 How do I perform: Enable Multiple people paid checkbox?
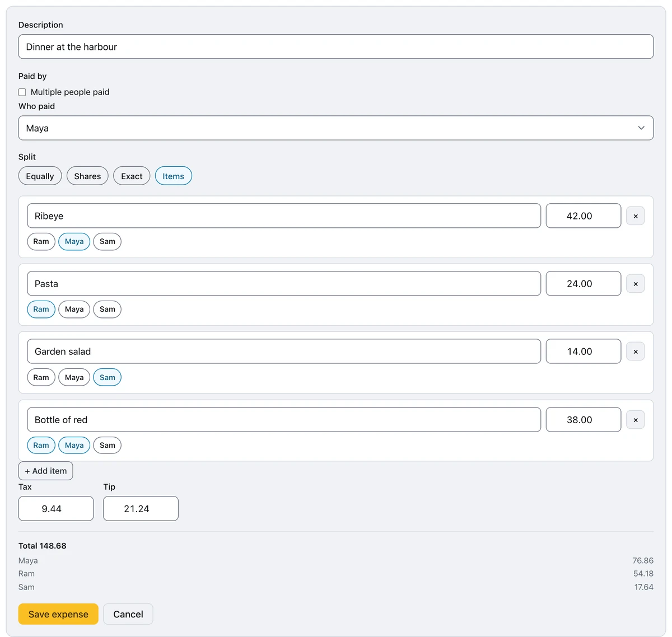coord(22,92)
